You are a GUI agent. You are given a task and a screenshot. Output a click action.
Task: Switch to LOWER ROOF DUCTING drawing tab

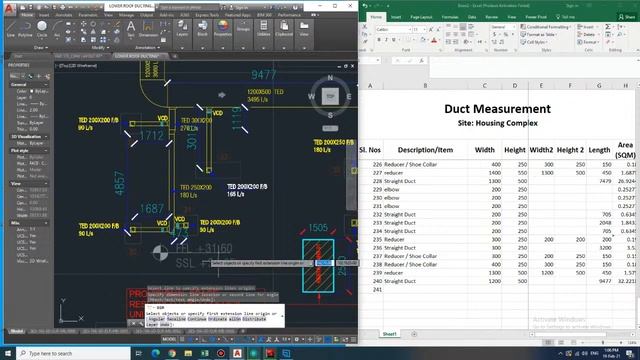coord(138,56)
